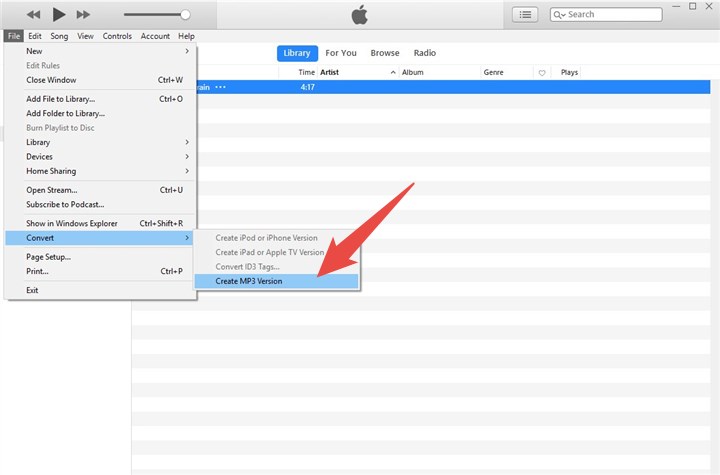Expand the New submenu

101,51
